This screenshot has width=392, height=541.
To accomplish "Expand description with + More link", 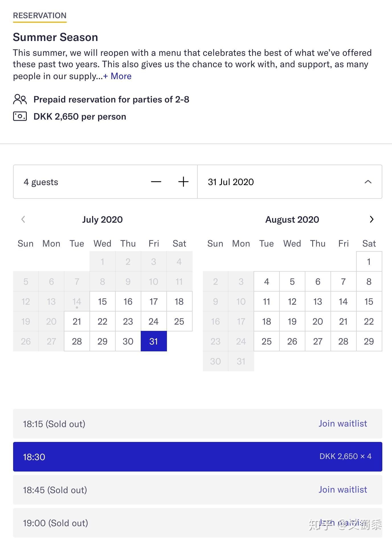I will tap(117, 76).
